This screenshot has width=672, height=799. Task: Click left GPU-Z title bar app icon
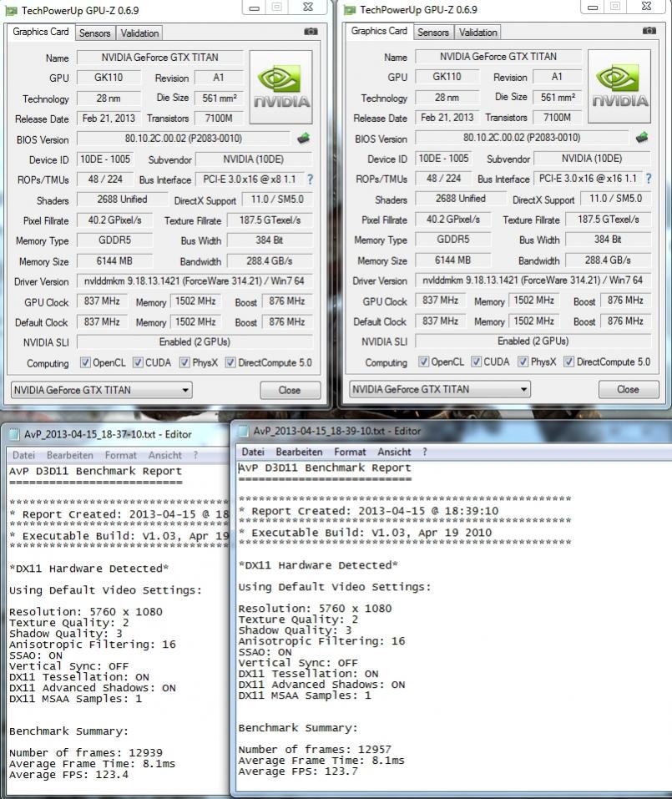[x=11, y=10]
